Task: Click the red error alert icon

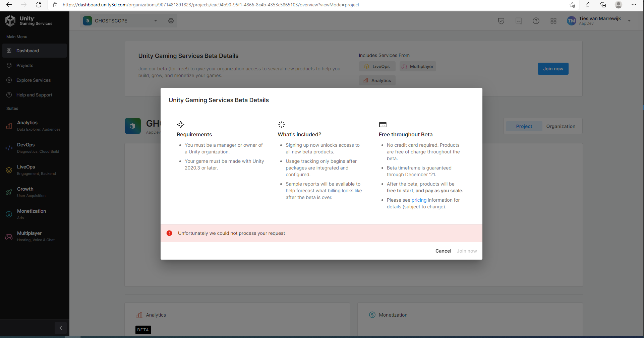Action: click(x=169, y=233)
